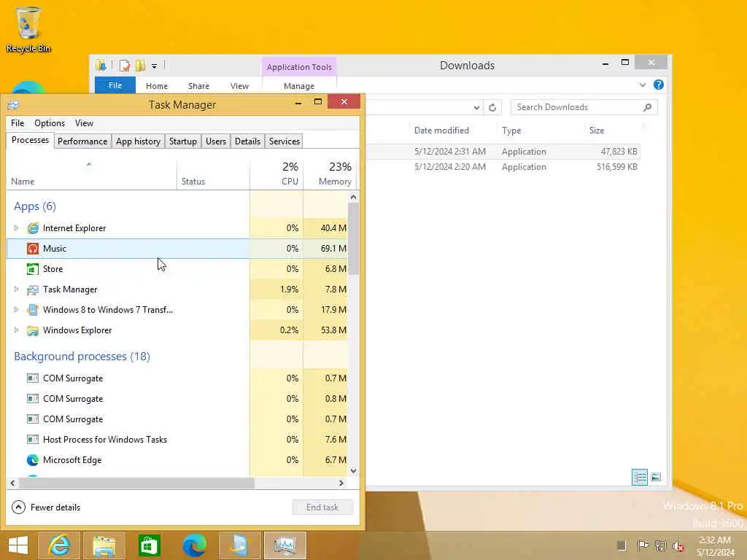
Task: Switch Downloads to details view icon
Action: 639,477
